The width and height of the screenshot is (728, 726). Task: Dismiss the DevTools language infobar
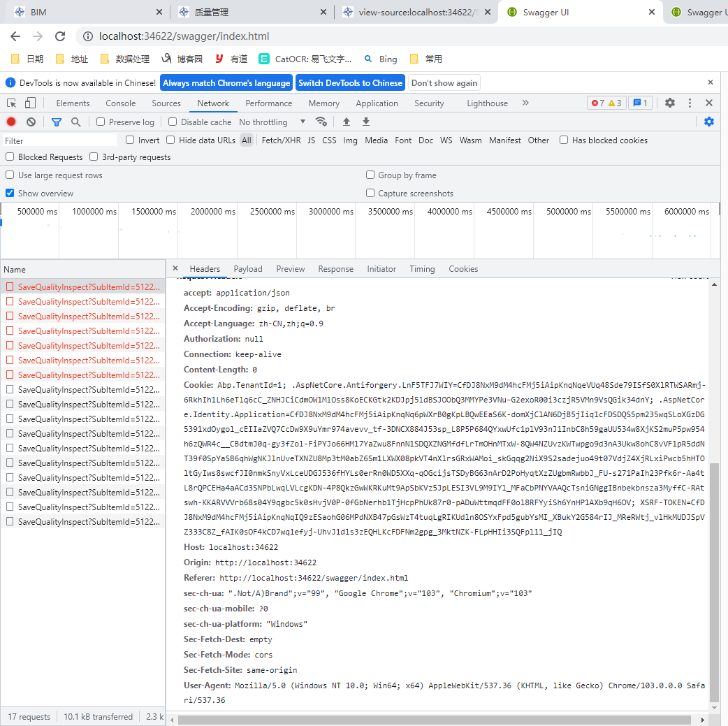(710, 82)
